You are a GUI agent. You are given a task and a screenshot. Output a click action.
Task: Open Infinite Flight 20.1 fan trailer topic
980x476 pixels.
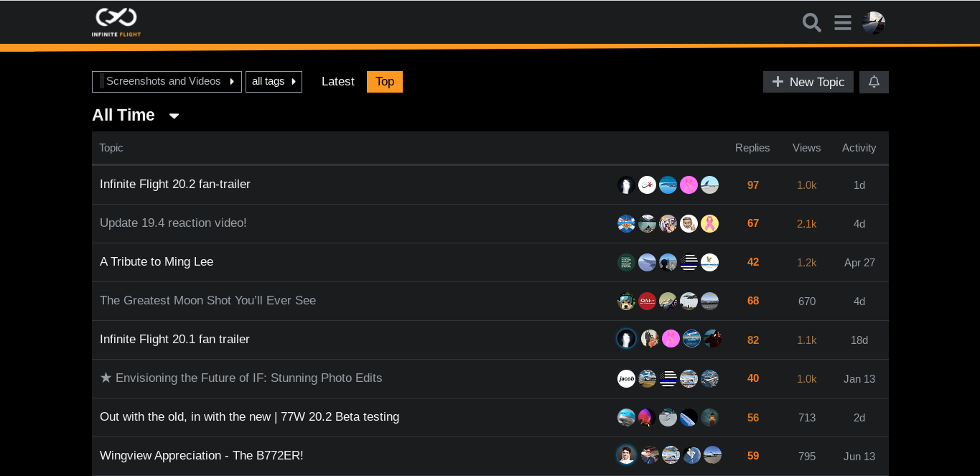coord(174,340)
